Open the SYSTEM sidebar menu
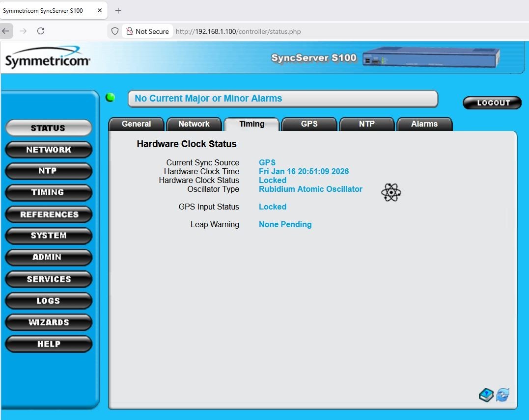This screenshot has height=420, width=529. coord(49,236)
